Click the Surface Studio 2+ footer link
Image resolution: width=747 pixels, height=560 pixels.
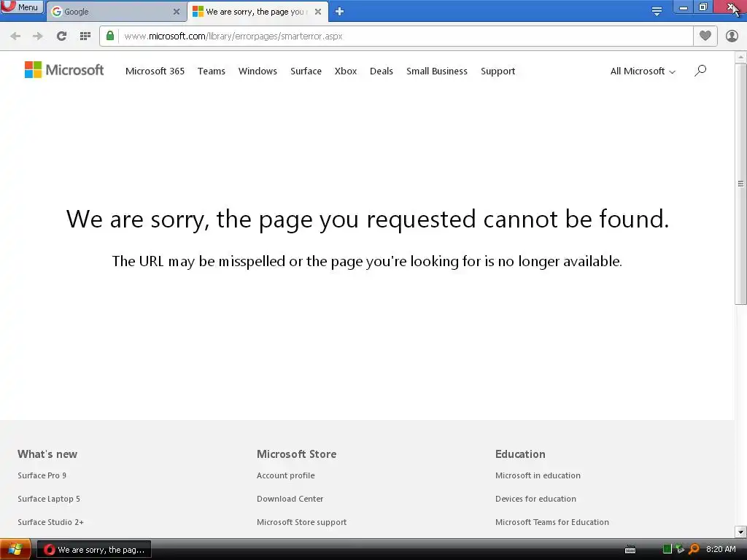click(x=50, y=522)
